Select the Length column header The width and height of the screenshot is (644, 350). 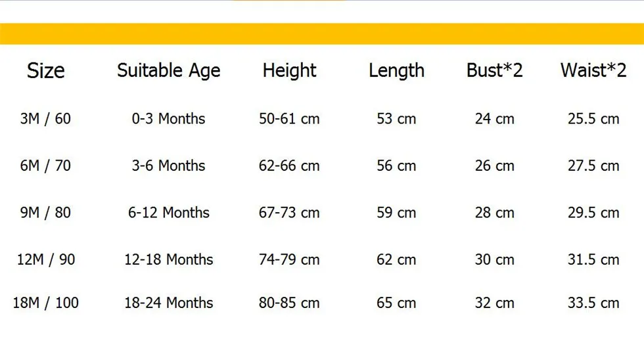point(396,70)
